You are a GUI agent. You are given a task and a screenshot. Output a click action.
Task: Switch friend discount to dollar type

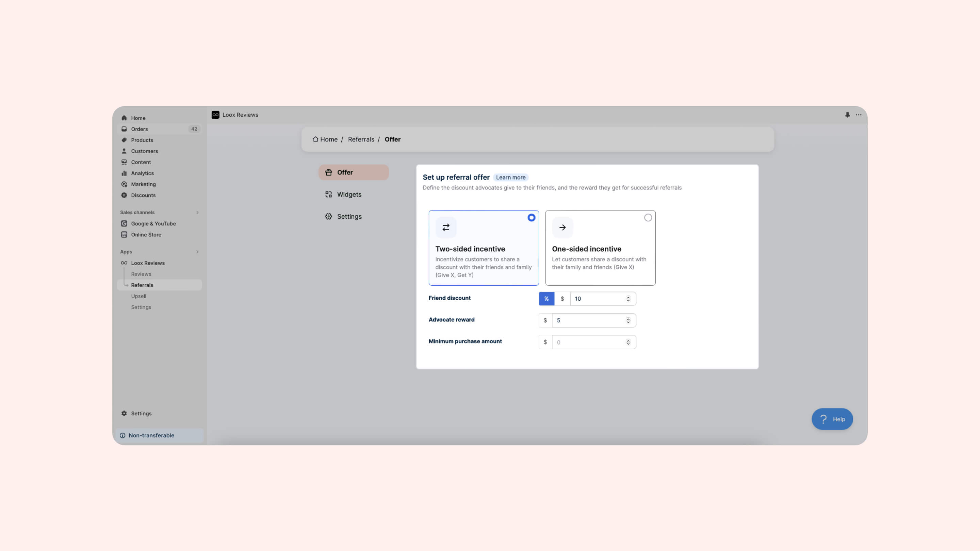click(562, 299)
